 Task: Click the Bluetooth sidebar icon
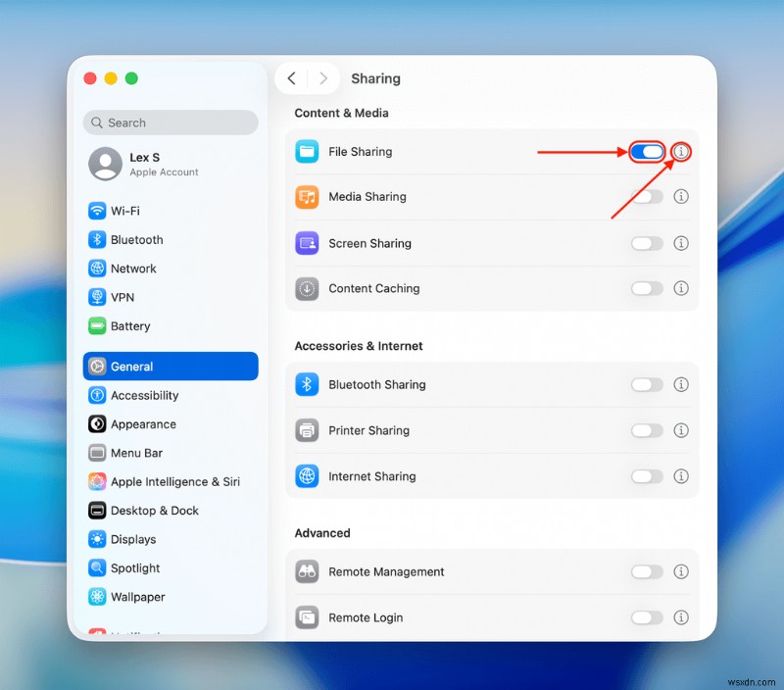pos(97,239)
